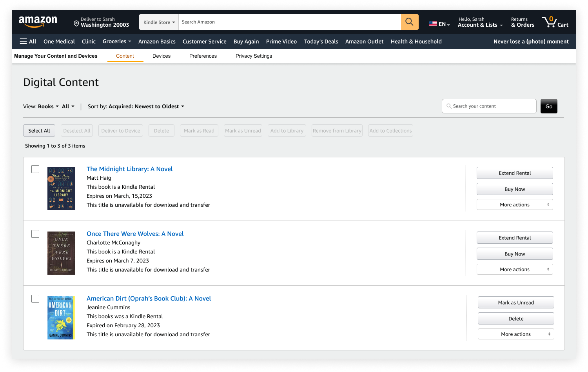Image resolution: width=588 pixels, height=372 pixels.
Task: Click the American Dirt cover thumbnail
Action: coord(61,318)
